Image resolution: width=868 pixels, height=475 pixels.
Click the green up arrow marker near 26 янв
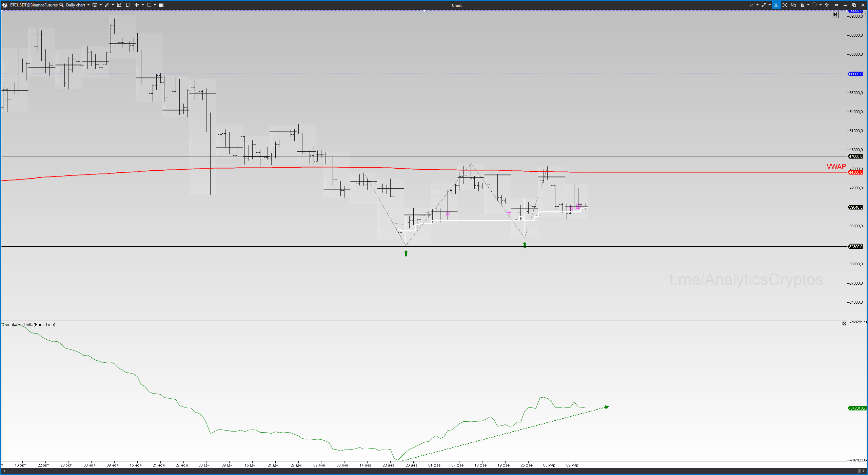[x=406, y=253]
